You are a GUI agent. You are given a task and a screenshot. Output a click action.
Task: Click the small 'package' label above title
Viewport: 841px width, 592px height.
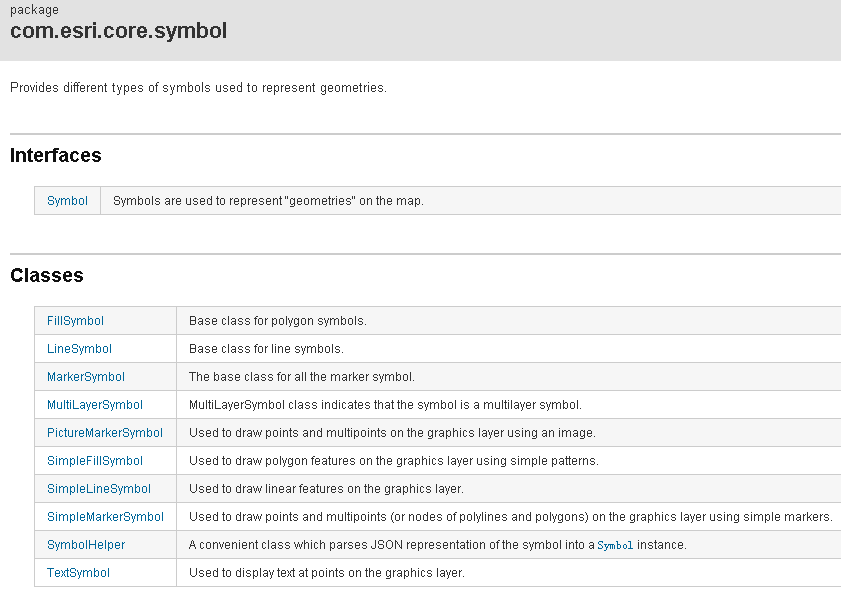[x=34, y=10]
